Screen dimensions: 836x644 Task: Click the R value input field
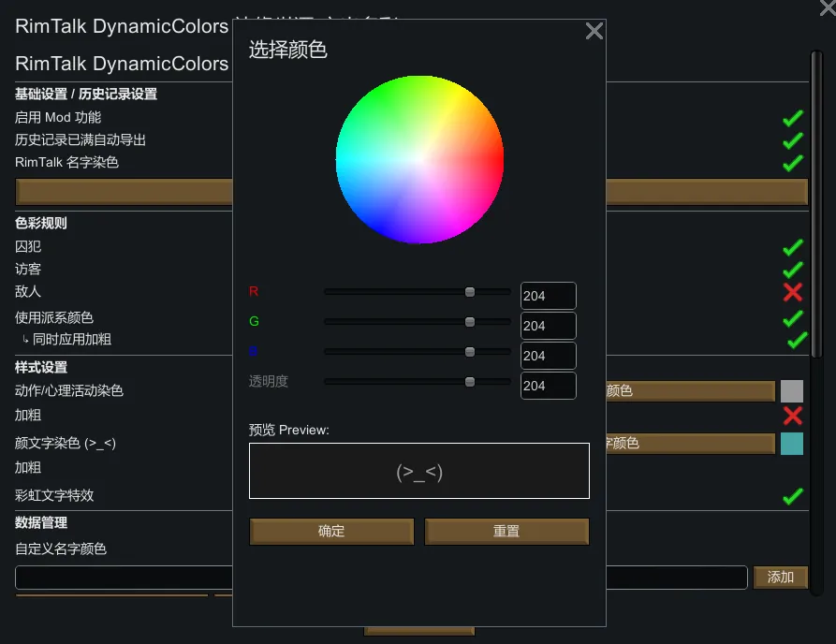[548, 296]
